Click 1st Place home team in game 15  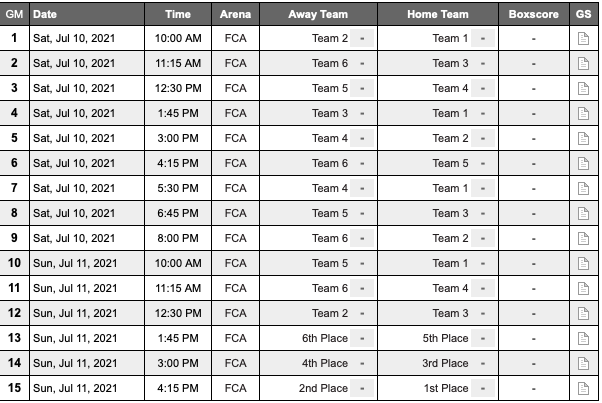pyautogui.click(x=446, y=388)
